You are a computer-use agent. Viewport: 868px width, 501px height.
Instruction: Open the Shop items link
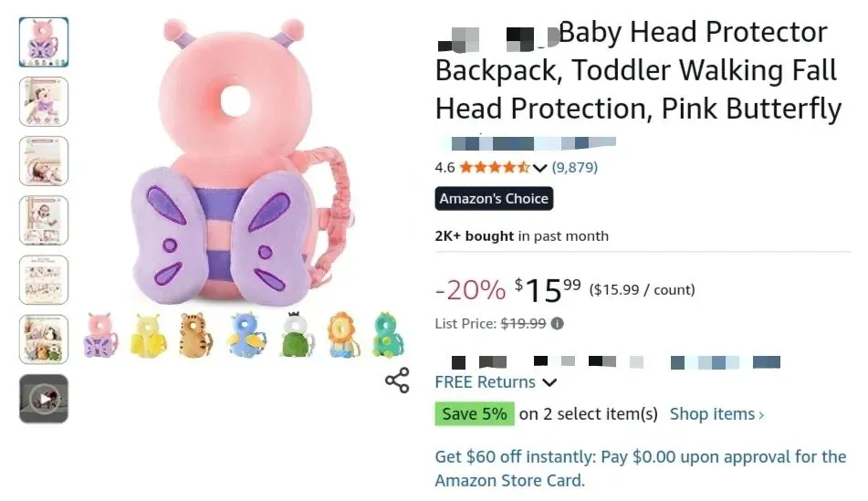[716, 414]
